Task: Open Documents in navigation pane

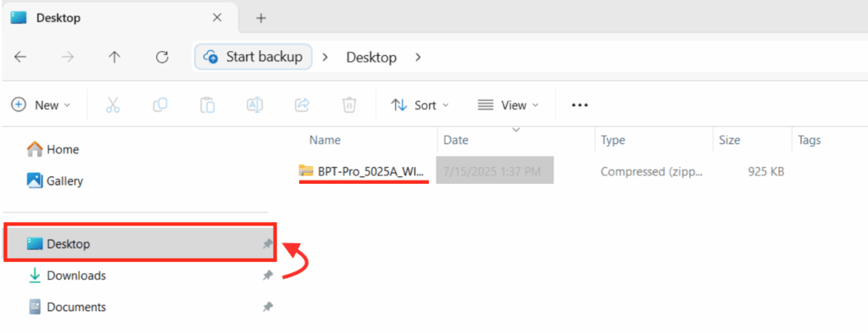Action: 67,307
